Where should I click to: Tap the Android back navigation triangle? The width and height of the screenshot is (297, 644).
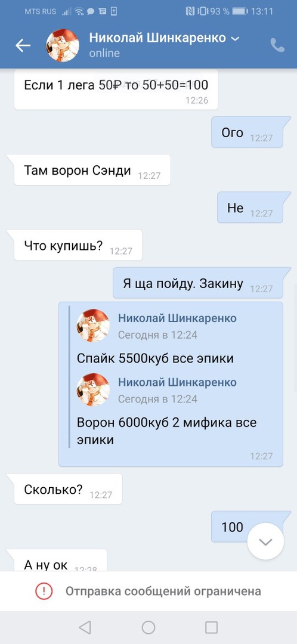(x=85, y=627)
